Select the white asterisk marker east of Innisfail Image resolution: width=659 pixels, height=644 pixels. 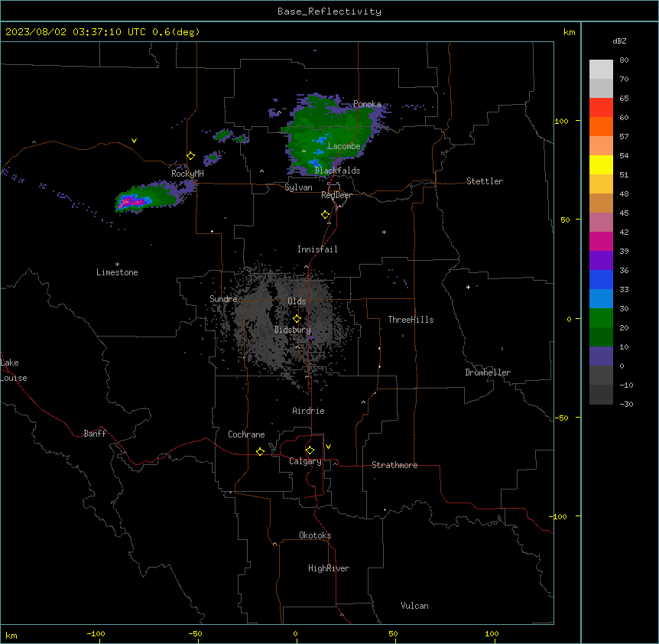384,232
